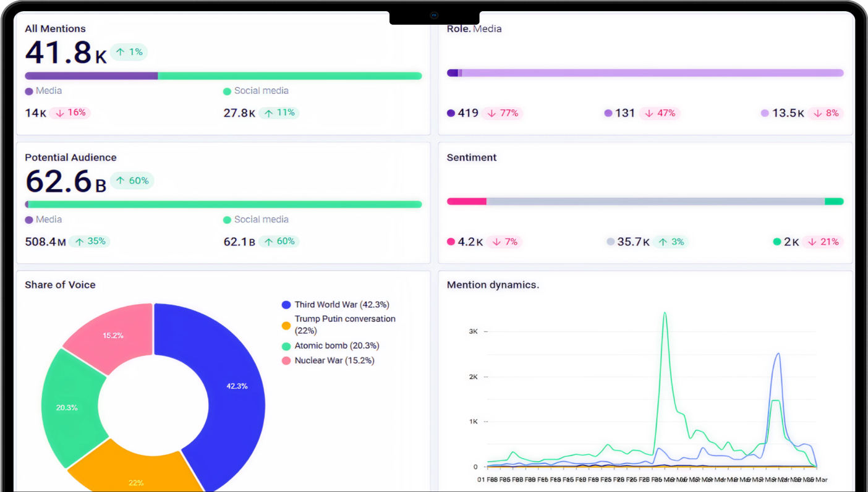The height and width of the screenshot is (492, 868).
Task: Click the tallest green line peak above 3K
Action: pyautogui.click(x=665, y=313)
